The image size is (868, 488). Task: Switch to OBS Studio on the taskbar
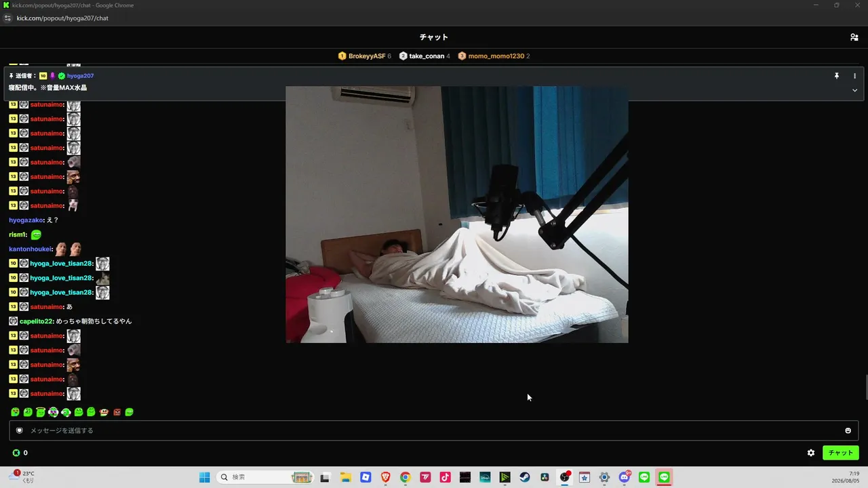tap(564, 477)
